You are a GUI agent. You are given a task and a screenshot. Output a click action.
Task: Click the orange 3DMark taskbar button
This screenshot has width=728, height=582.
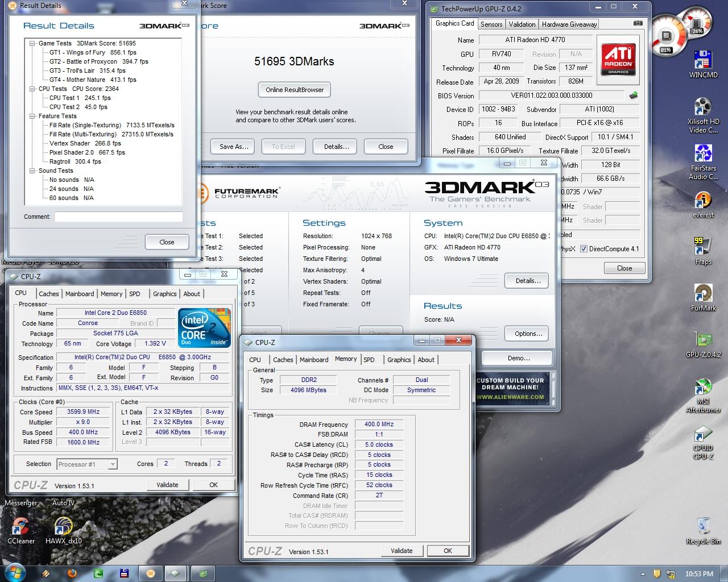pyautogui.click(x=151, y=573)
